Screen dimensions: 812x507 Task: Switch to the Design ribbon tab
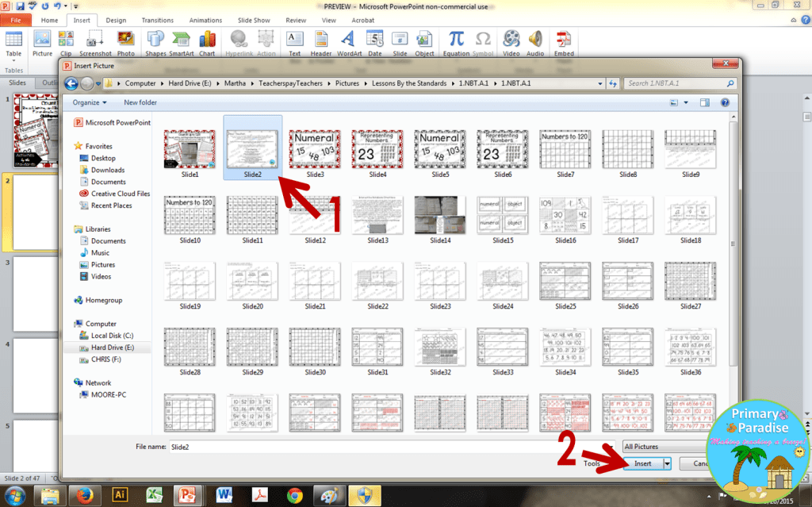pyautogui.click(x=116, y=20)
